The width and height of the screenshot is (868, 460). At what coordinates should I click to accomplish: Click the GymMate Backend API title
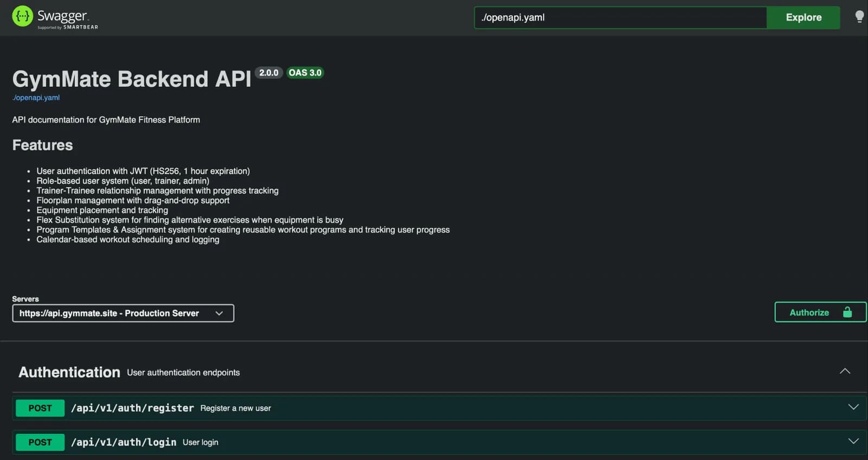coord(132,79)
